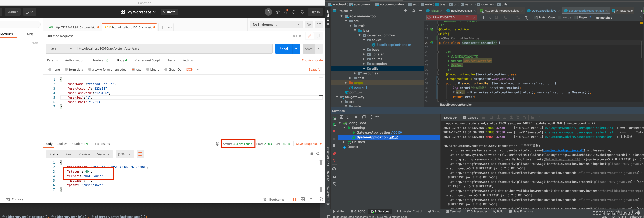
Task: Open IntelliJ project settings gear icon
Action: (414, 11)
